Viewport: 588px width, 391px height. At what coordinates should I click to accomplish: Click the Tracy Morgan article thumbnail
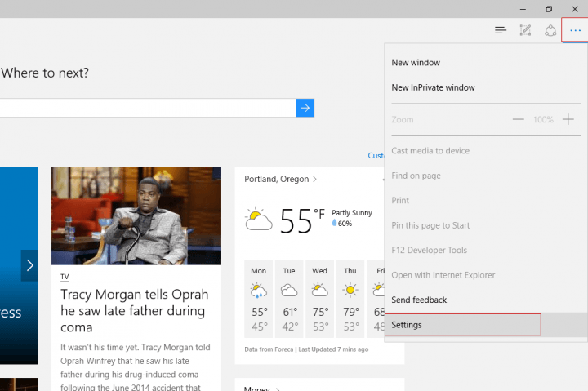136,215
